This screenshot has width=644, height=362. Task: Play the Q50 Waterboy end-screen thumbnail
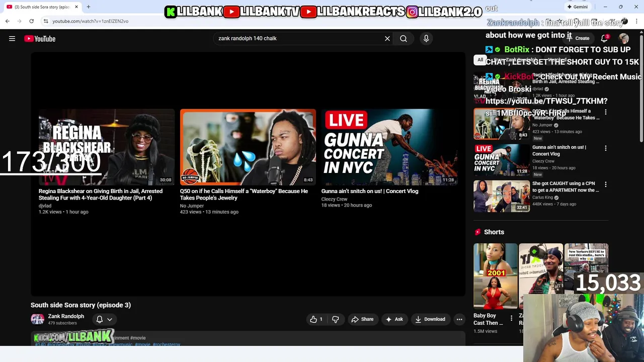248,147
